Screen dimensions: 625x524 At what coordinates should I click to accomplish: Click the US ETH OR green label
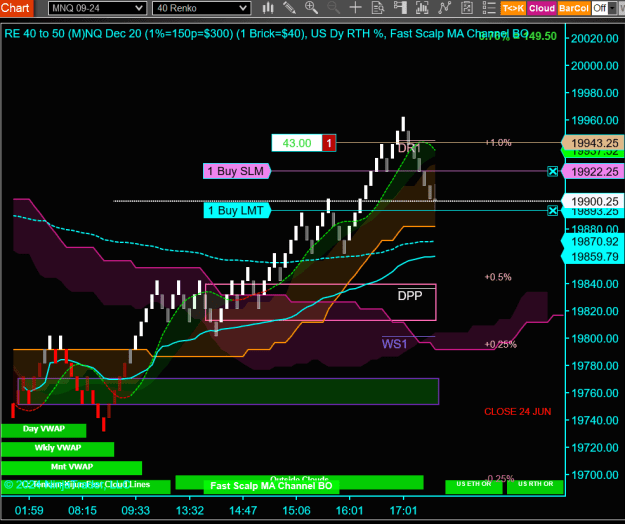click(x=474, y=486)
